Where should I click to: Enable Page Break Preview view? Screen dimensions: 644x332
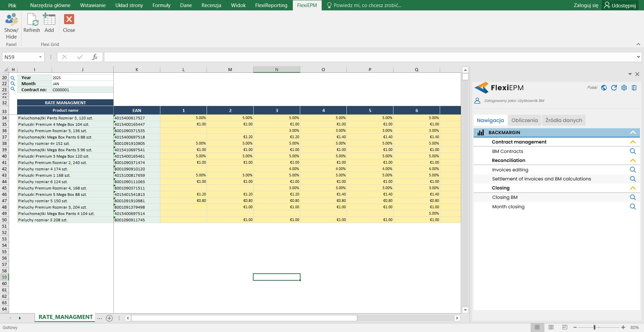coord(565,327)
